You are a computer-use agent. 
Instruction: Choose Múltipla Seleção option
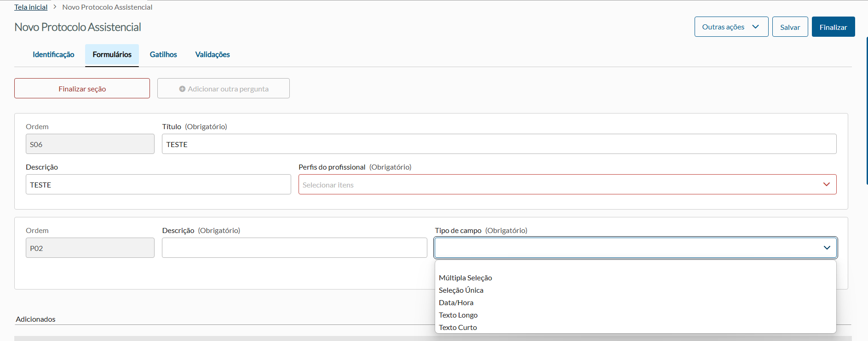[x=465, y=278]
